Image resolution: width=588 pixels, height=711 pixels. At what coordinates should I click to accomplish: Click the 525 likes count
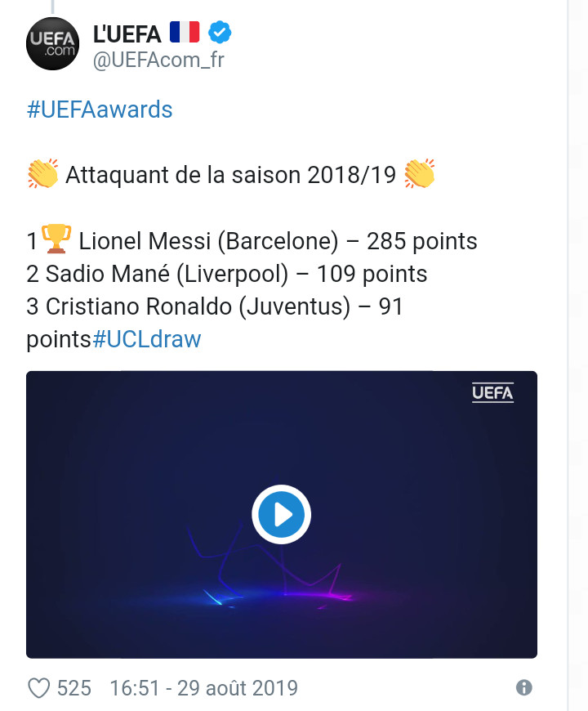[74, 688]
